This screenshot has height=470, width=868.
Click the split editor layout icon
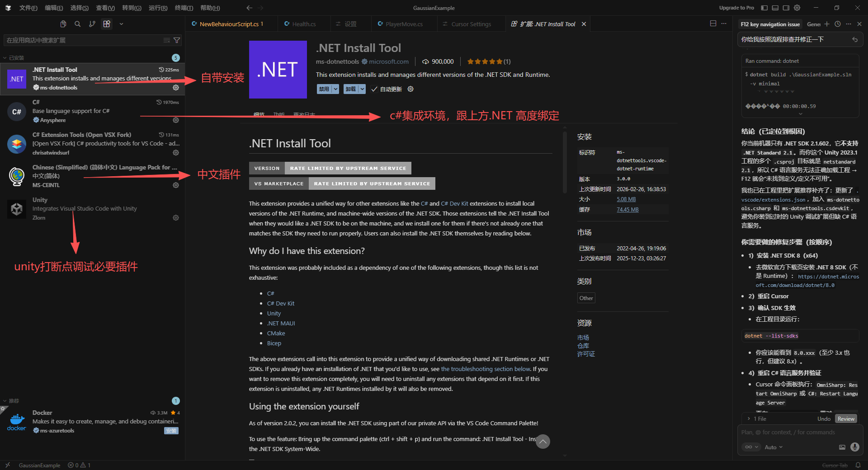pos(713,23)
